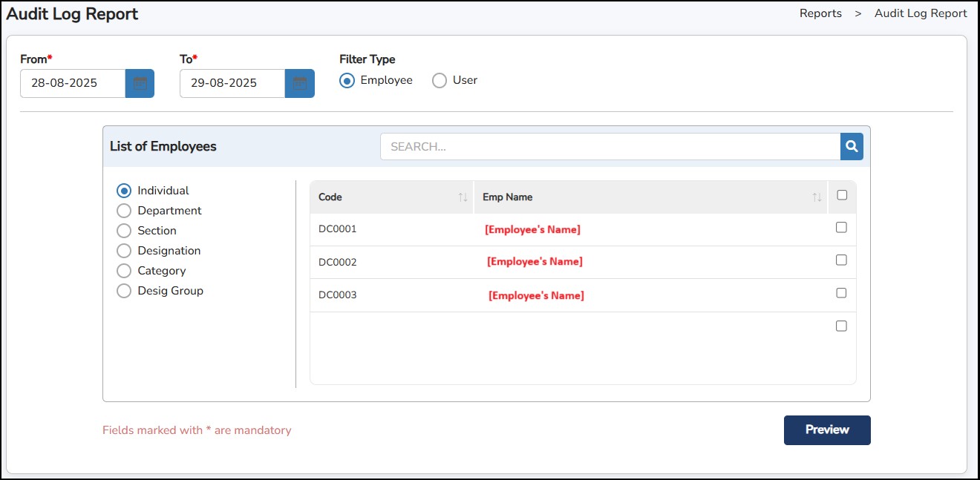
Task: Open the To date calendar picker
Action: [300, 83]
